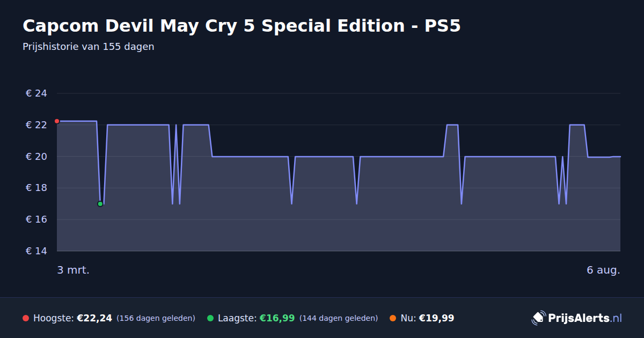Click the green lowest-price marker on chart
The image size is (644, 338).
(100, 204)
